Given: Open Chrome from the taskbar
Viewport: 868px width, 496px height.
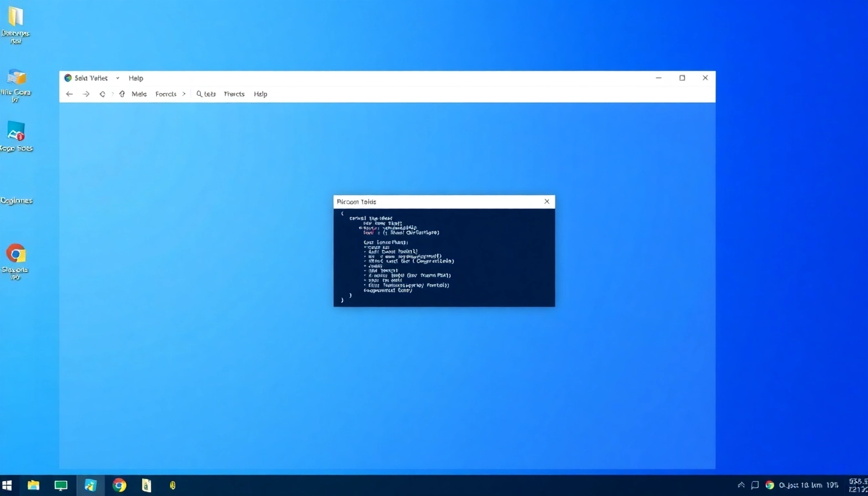Looking at the screenshot, I should click(x=119, y=485).
